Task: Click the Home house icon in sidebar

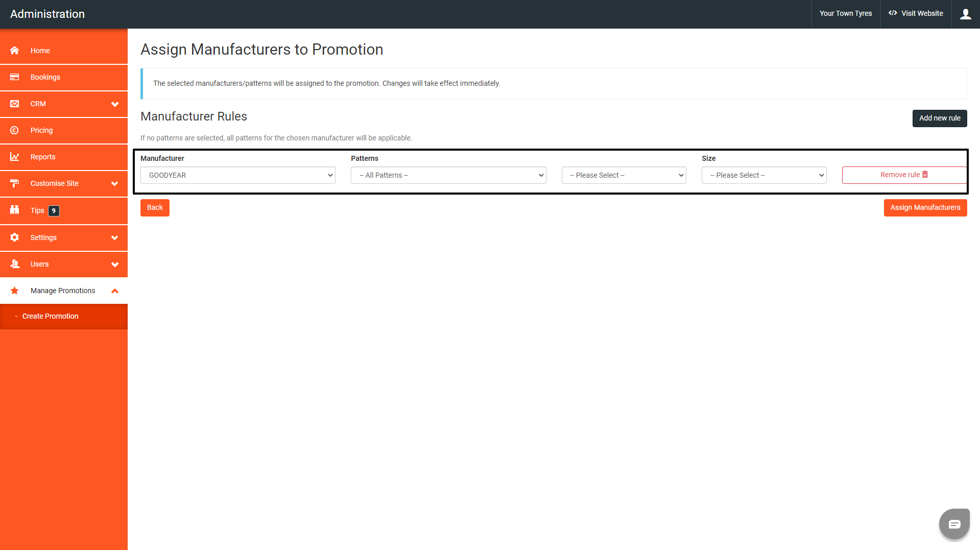Action: tap(14, 51)
